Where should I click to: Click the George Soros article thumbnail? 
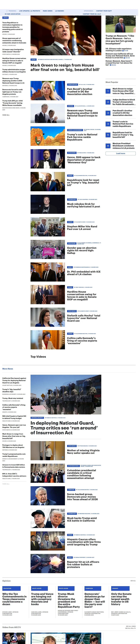(48, 496)
